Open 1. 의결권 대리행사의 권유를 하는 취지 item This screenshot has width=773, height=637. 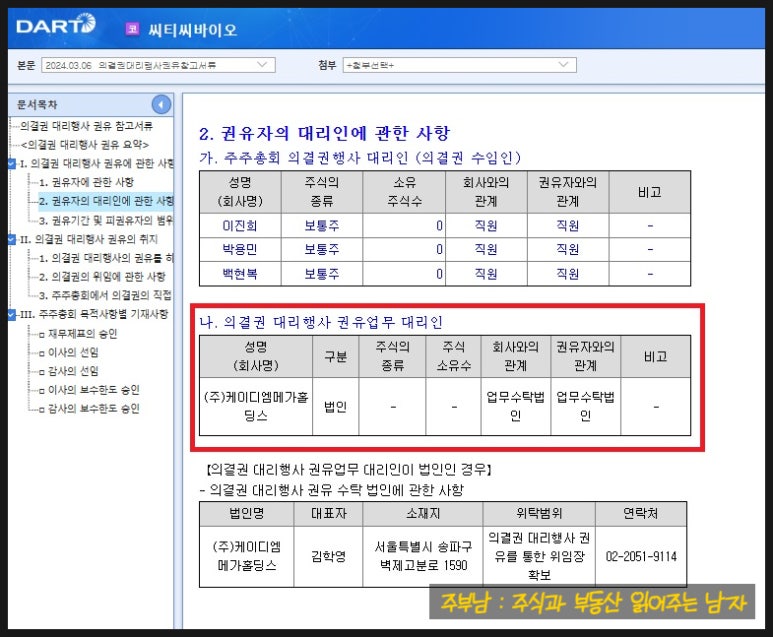pos(106,258)
